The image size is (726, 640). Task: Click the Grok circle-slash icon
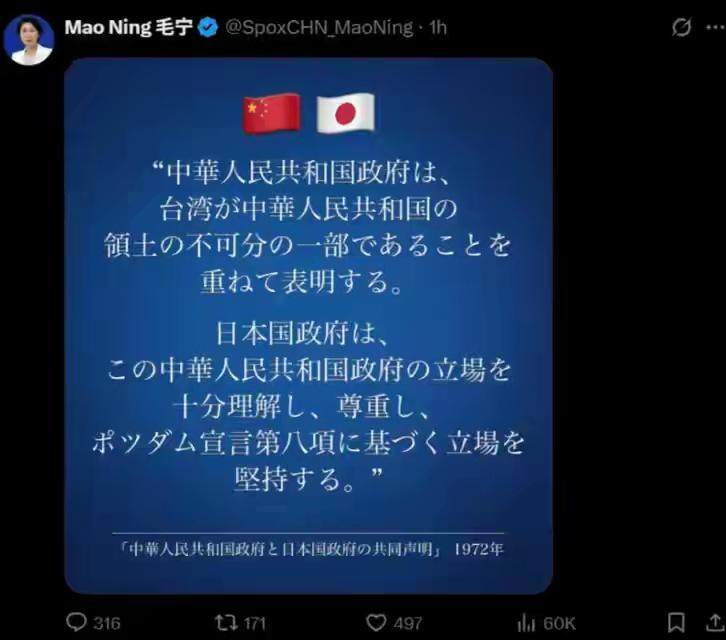pyautogui.click(x=682, y=27)
